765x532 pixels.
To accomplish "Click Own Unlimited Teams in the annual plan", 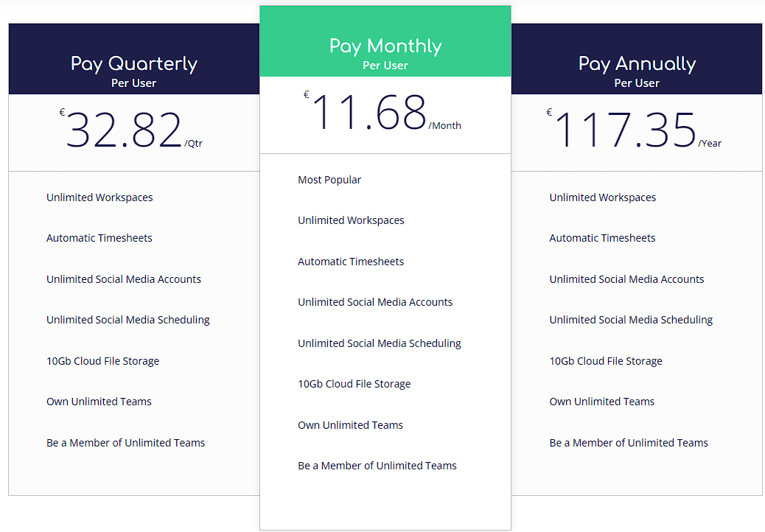I will tap(601, 401).
